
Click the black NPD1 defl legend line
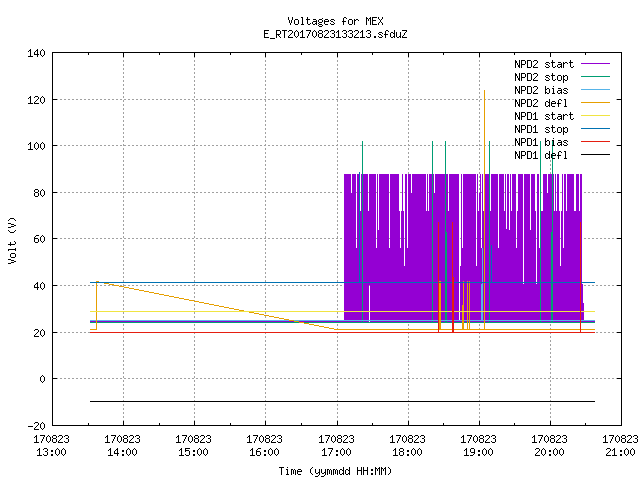tap(596, 155)
